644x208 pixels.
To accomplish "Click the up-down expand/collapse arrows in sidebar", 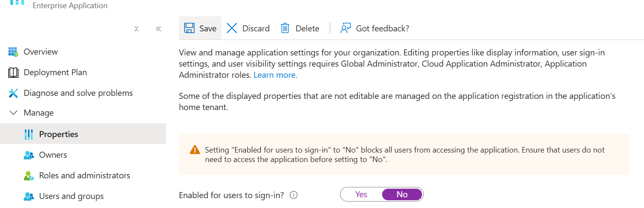I will 137,29.
